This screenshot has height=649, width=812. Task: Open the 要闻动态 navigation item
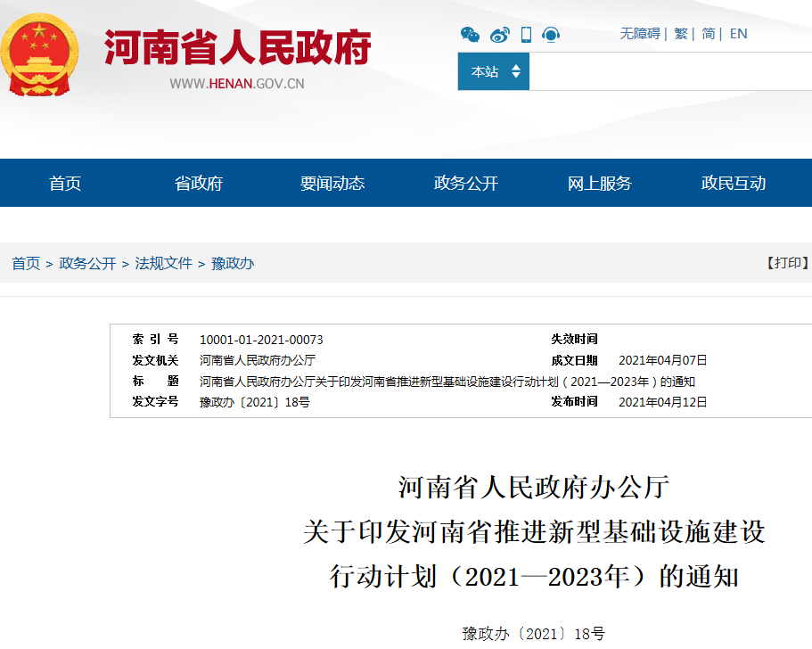coord(332,183)
